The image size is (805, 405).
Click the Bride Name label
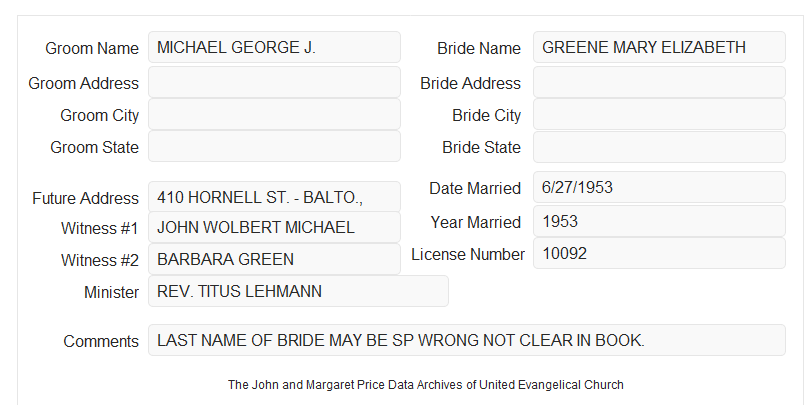pyautogui.click(x=479, y=48)
